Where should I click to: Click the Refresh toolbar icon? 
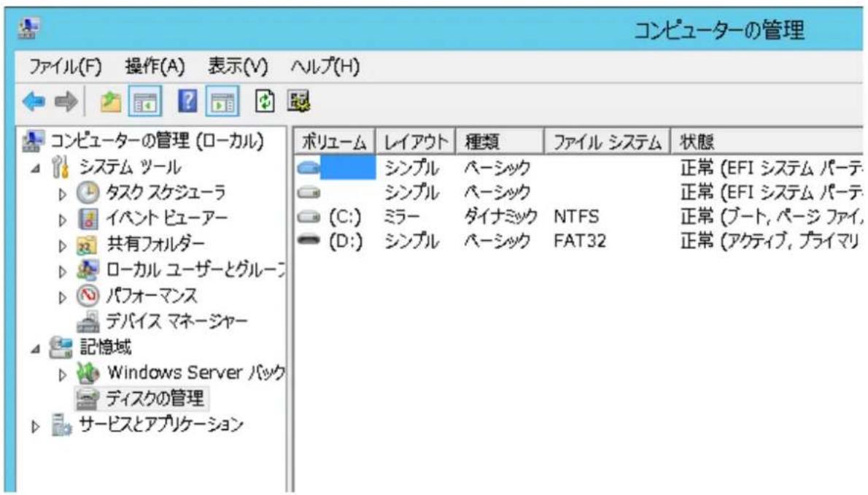pos(265,101)
